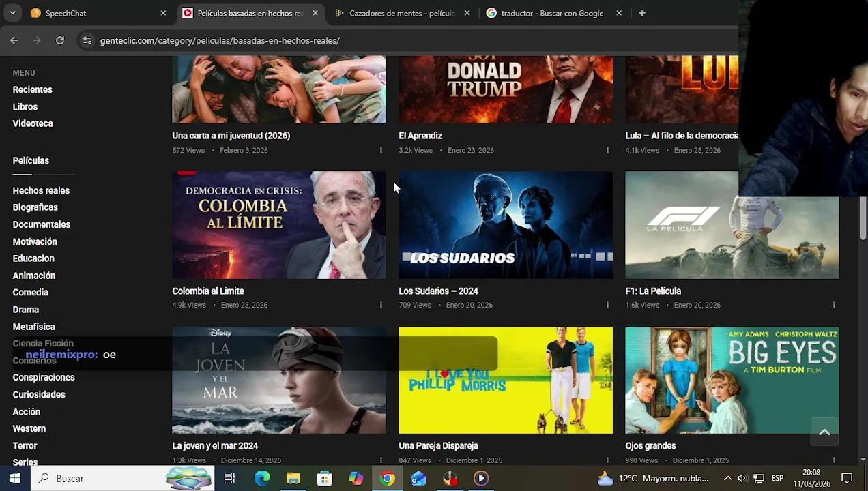Screen dimensions: 868x491
Task: Open the Los Sudarios movie thumbnail
Action: [x=506, y=225]
